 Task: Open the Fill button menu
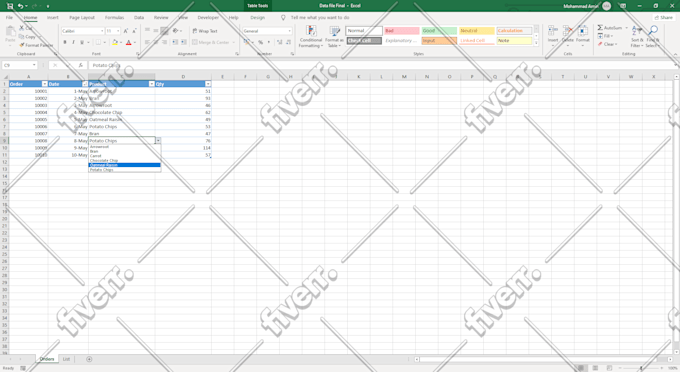click(606, 36)
